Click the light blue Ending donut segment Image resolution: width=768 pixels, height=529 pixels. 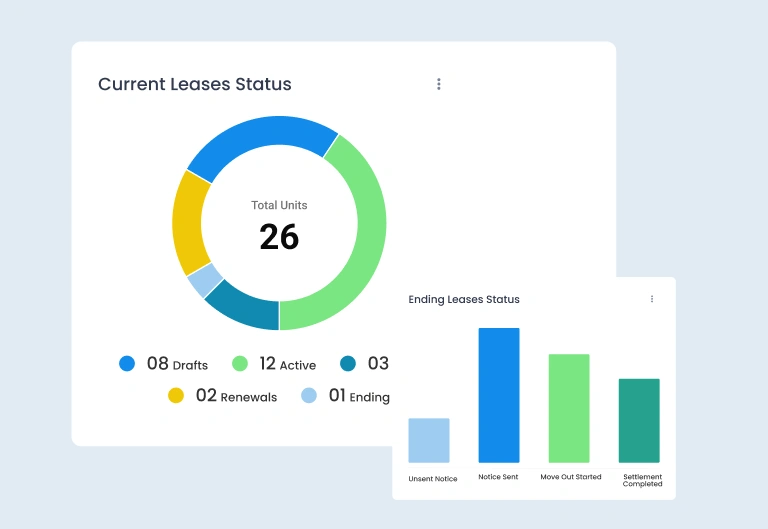[x=206, y=281]
